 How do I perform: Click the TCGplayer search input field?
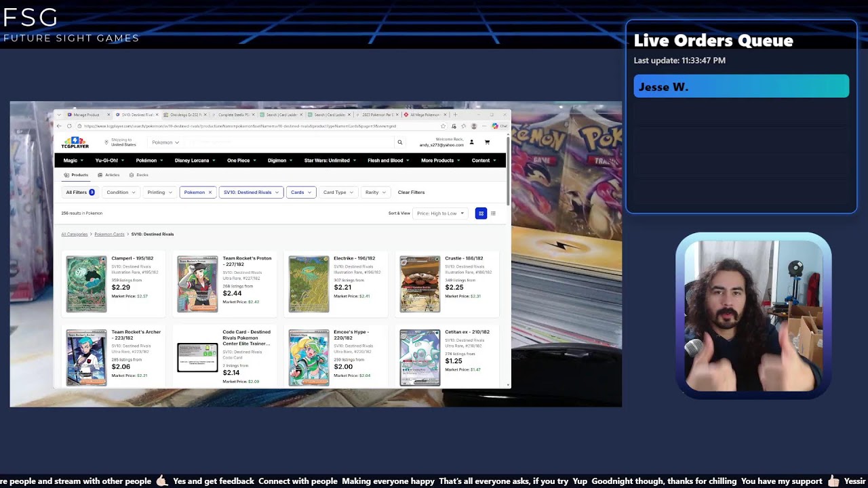288,142
